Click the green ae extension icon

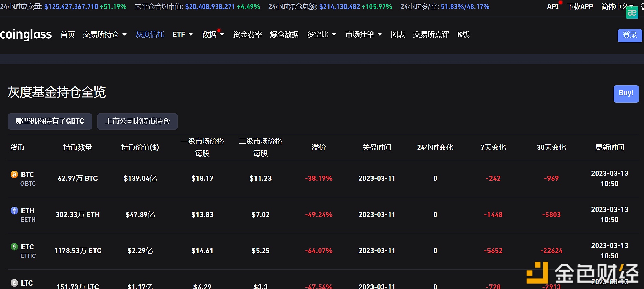pyautogui.click(x=632, y=13)
